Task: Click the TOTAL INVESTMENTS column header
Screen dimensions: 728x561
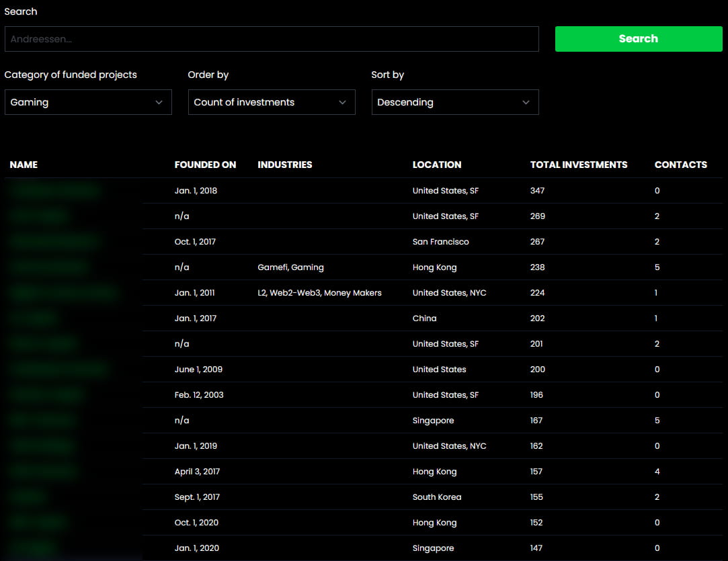Action: pyautogui.click(x=579, y=165)
